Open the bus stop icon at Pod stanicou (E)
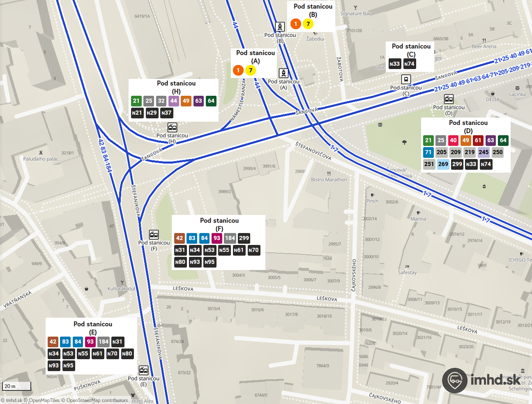Screen dimensions: 532x404 143,370
